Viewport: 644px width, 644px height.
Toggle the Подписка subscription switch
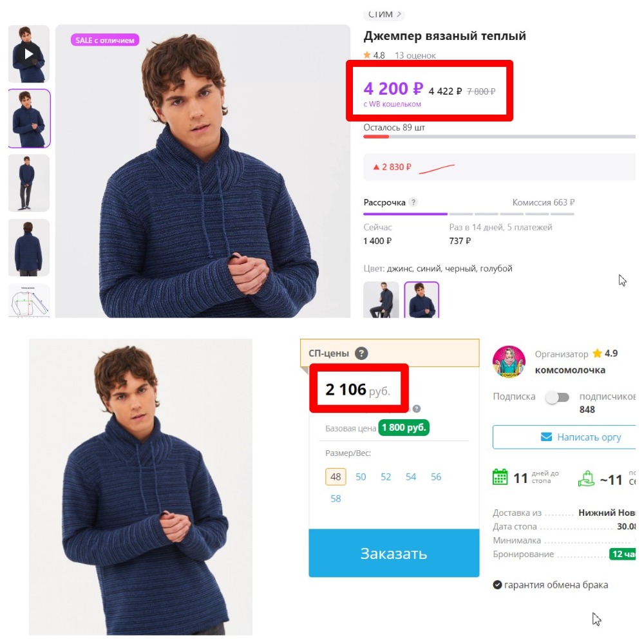(557, 397)
